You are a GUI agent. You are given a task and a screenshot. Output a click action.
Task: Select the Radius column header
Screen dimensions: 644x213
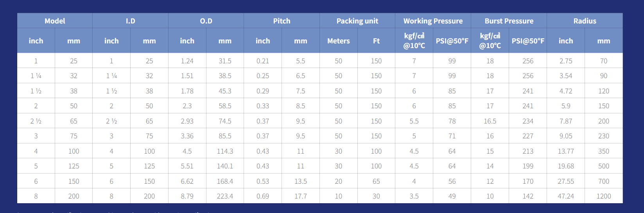[585, 21]
